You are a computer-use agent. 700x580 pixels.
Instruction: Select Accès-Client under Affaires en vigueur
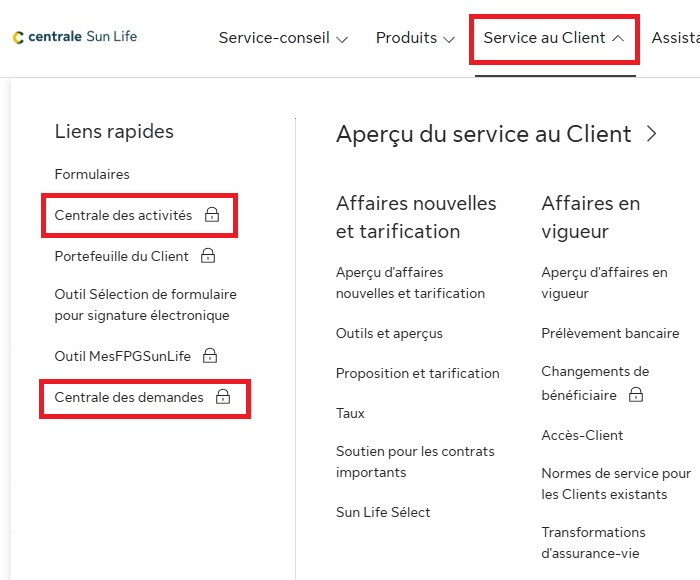(582, 435)
